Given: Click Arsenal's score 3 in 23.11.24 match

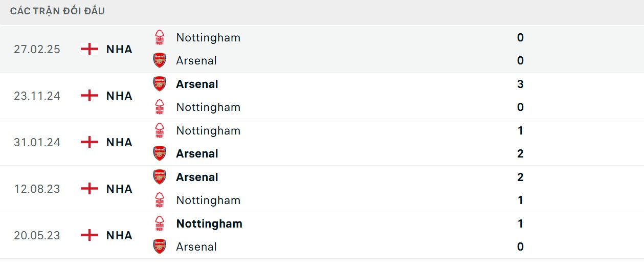Looking at the screenshot, I should click(x=520, y=84).
